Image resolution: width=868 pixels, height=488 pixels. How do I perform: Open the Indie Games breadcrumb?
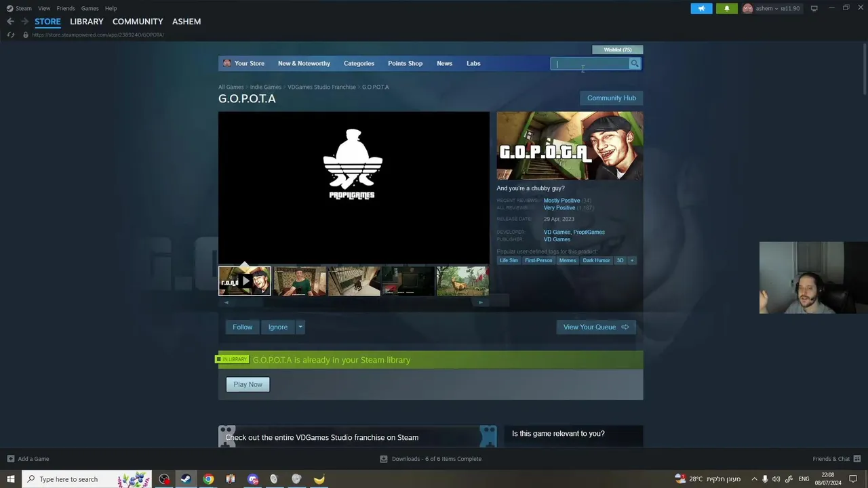265,87
